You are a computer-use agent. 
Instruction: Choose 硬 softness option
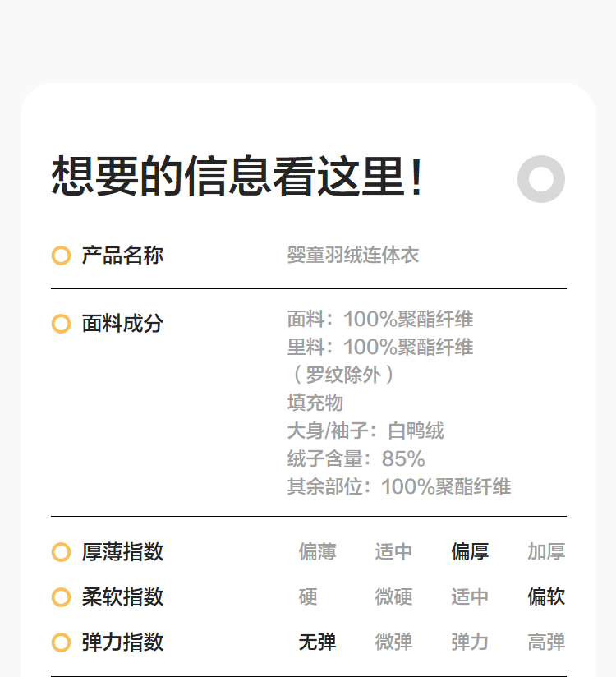[x=308, y=597]
